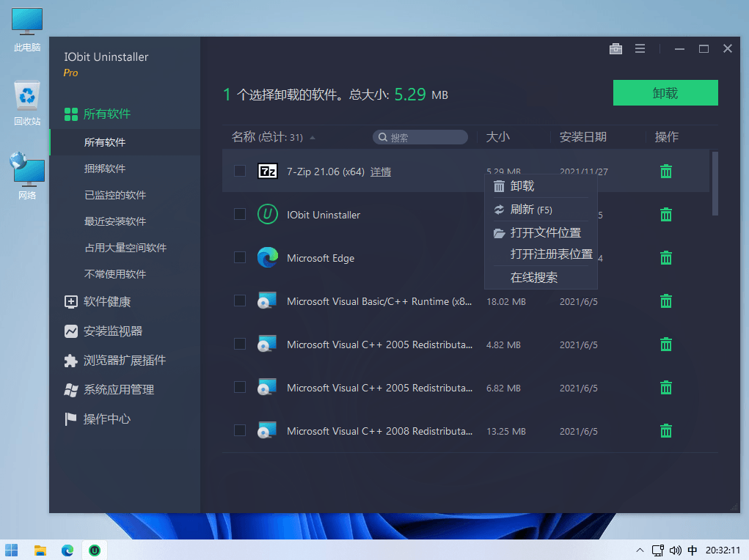
Task: Click installer icon of Visual Basic/C++ Runtime
Action: click(x=267, y=301)
